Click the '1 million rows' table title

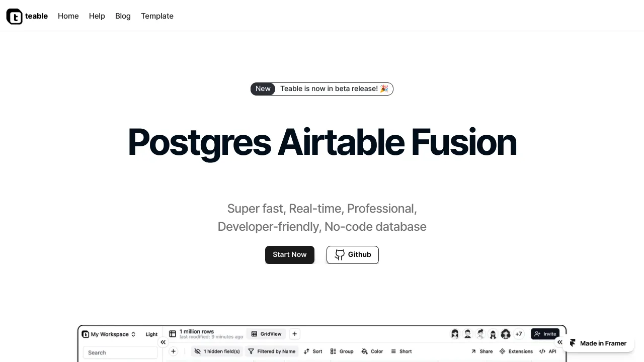[197, 331]
